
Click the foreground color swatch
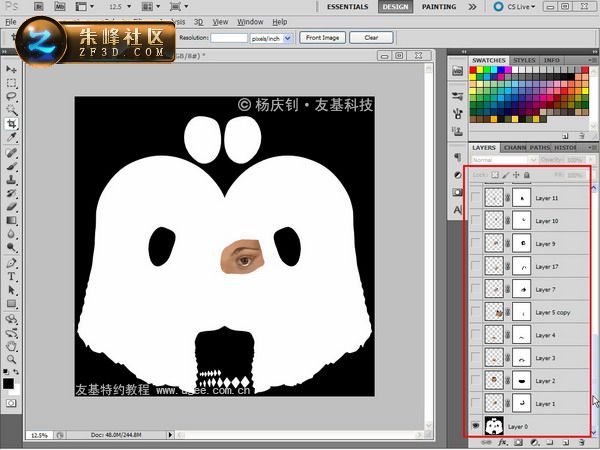tap(8, 383)
